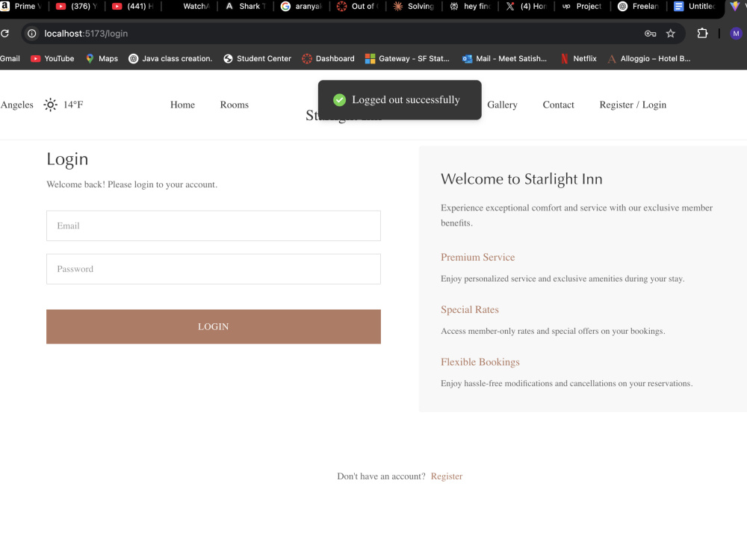This screenshot has width=747, height=560.
Task: Click the Premium Service heading
Action: tap(478, 257)
